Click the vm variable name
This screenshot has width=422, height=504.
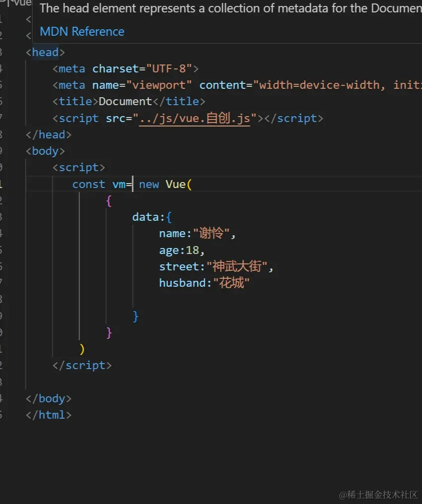tap(119, 185)
